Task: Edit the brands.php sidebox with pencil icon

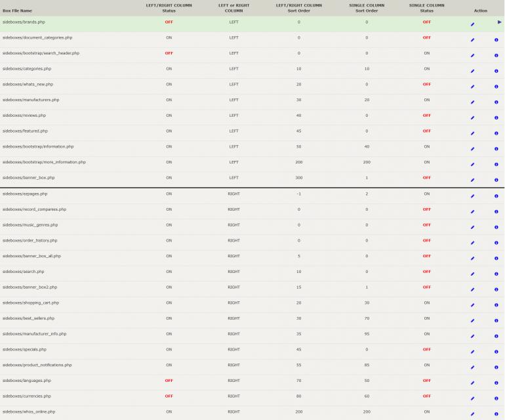Action: (x=472, y=24)
